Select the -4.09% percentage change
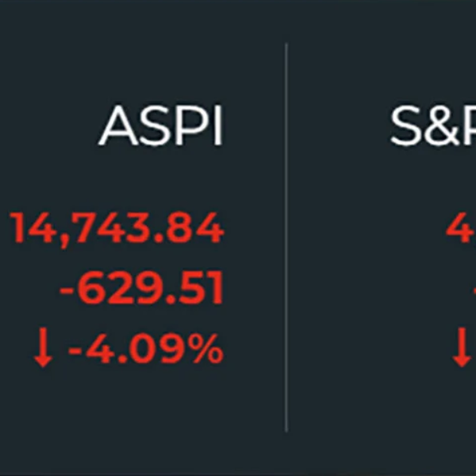Image resolution: width=476 pixels, height=476 pixels. tap(146, 348)
